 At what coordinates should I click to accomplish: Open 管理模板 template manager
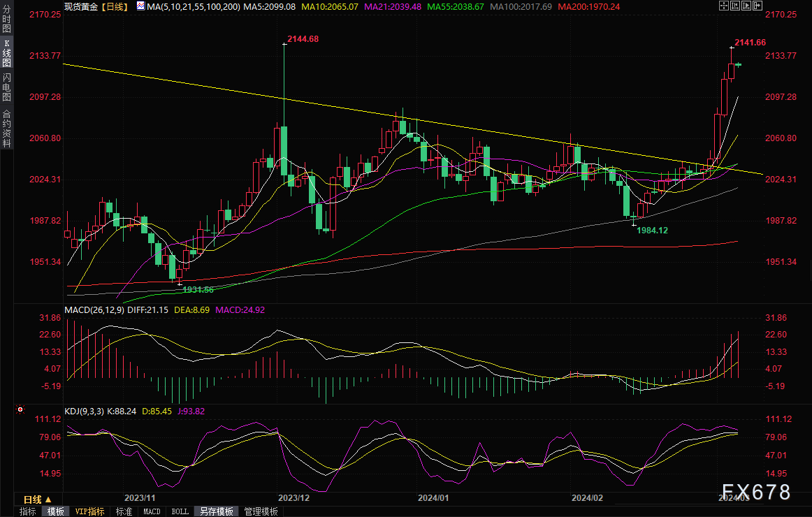coord(259,511)
